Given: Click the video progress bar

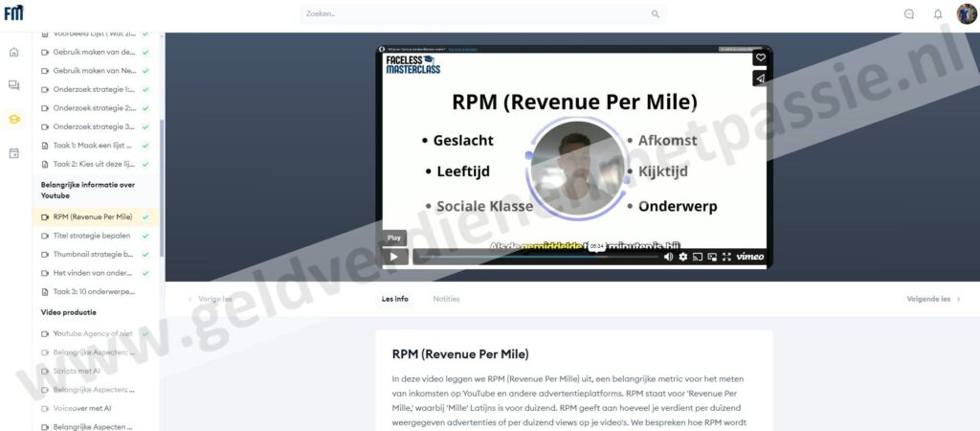Looking at the screenshot, I should 536,257.
